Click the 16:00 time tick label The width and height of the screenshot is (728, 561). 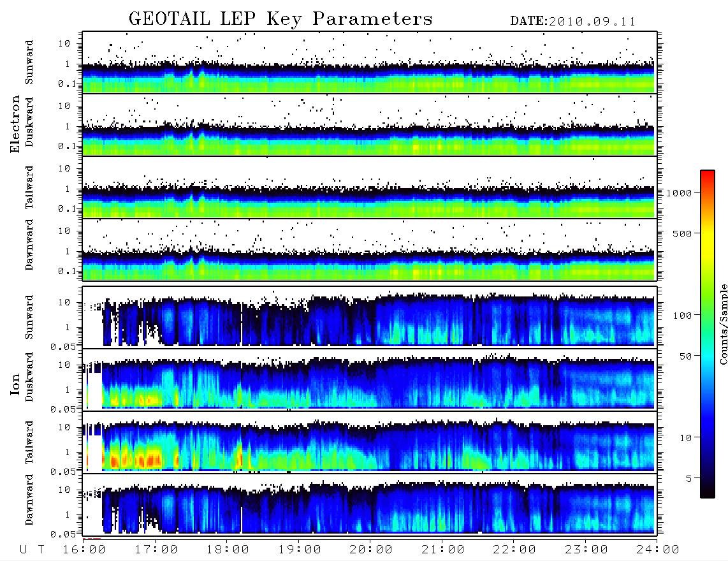point(85,550)
